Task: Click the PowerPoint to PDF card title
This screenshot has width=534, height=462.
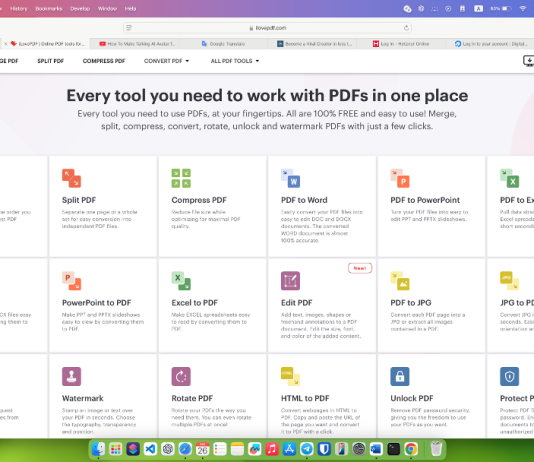Action: pyautogui.click(x=96, y=303)
